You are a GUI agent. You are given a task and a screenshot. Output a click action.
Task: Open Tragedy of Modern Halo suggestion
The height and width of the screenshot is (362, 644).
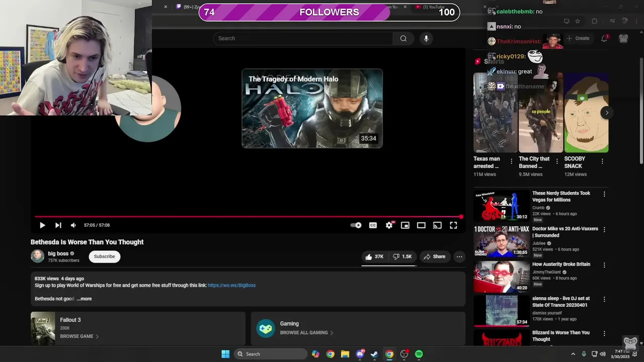coord(312,109)
